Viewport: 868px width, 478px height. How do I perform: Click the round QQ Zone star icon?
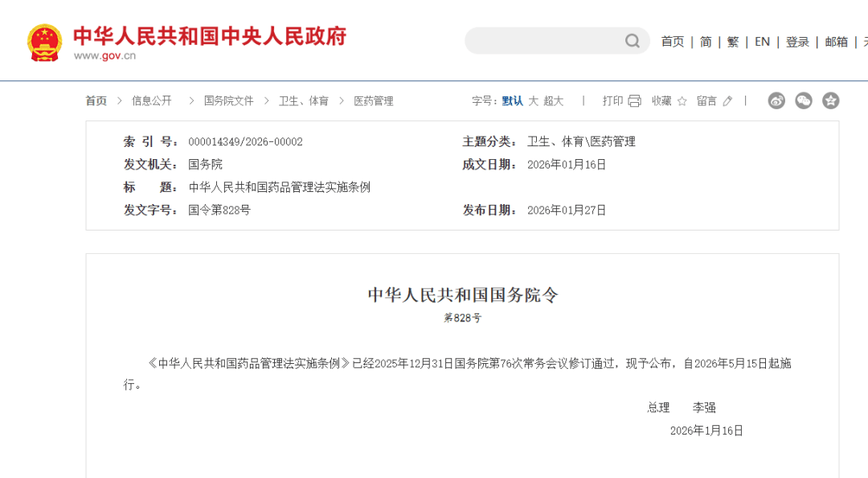point(831,100)
